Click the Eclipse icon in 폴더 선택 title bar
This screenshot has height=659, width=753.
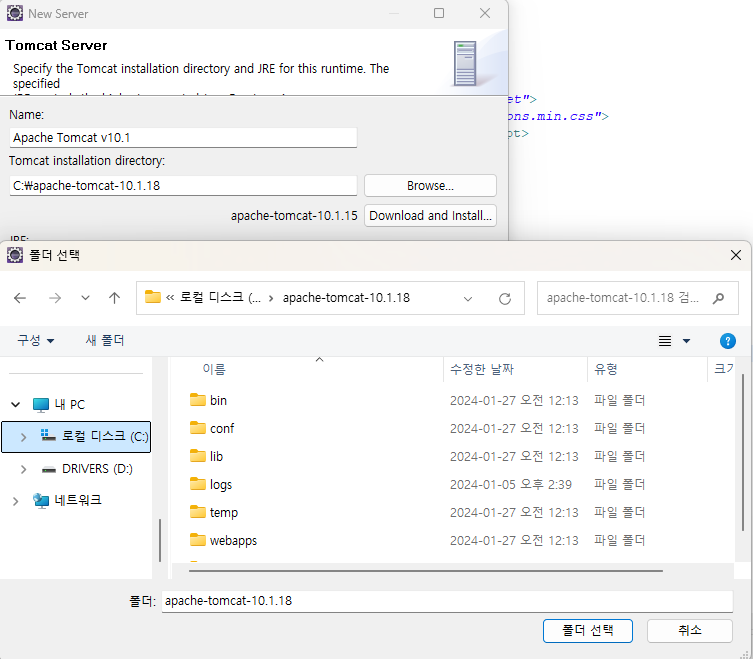15,255
